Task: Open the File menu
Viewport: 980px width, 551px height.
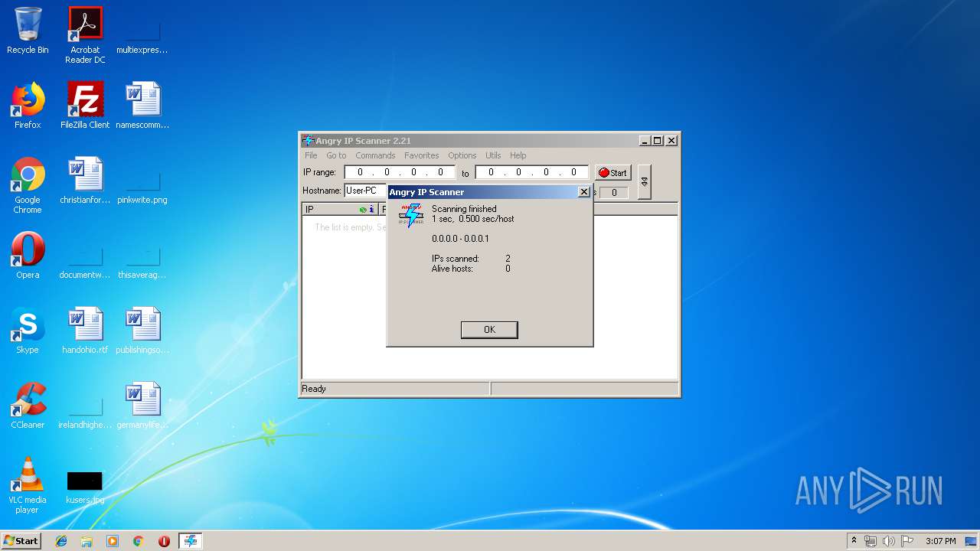Action: [x=311, y=155]
